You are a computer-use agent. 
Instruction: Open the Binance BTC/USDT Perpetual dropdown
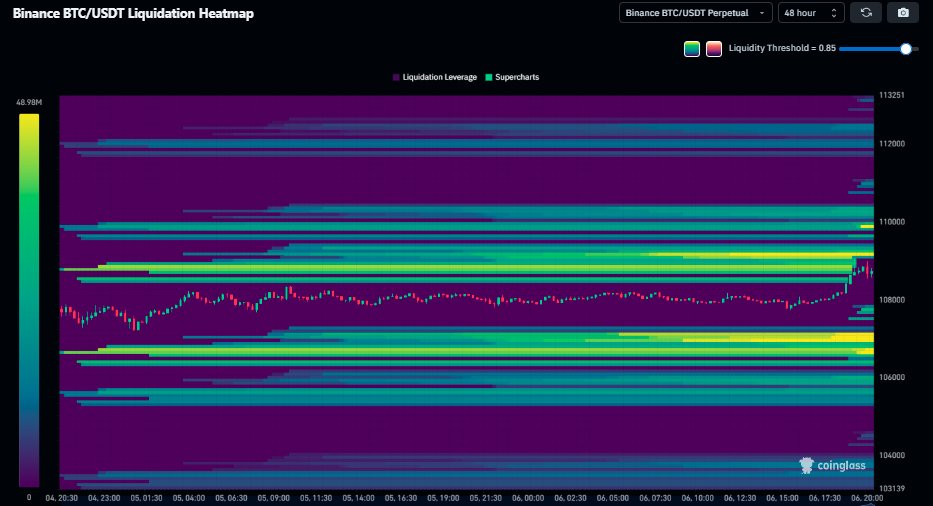pos(696,13)
